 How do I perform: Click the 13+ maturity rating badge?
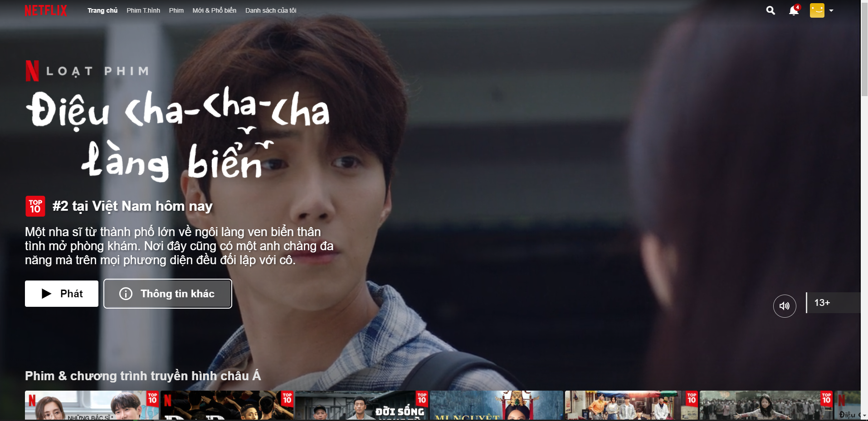[x=833, y=303]
